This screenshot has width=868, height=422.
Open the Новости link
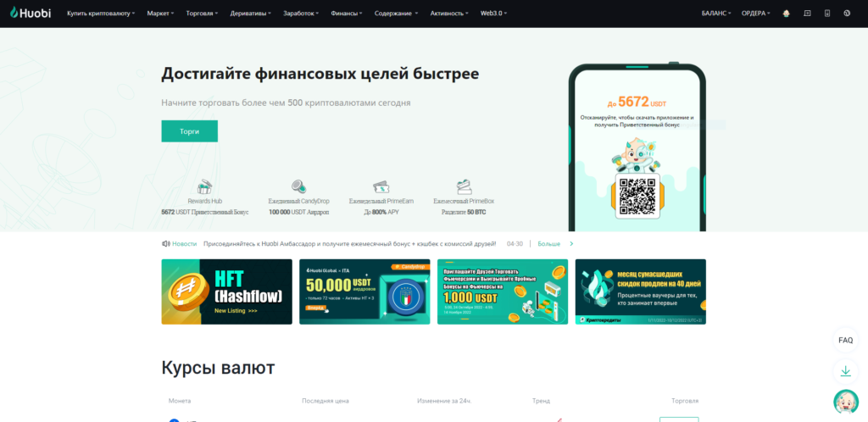(184, 243)
